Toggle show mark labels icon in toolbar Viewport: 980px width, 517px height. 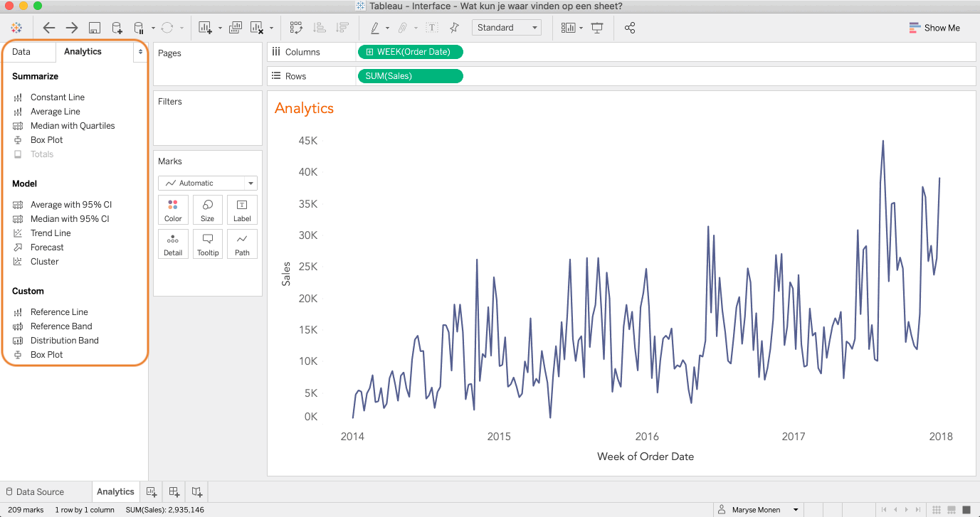click(x=432, y=28)
